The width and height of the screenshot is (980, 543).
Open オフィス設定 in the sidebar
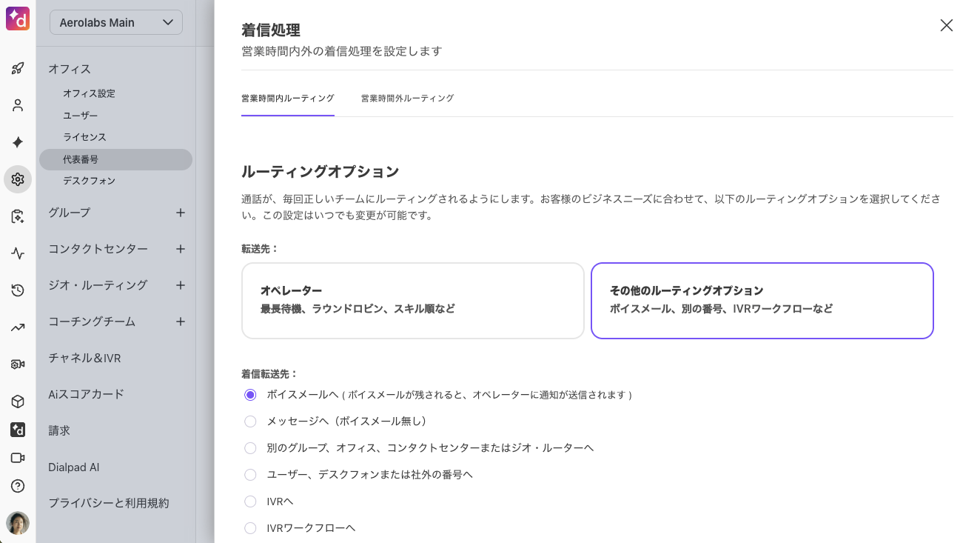pos(89,94)
